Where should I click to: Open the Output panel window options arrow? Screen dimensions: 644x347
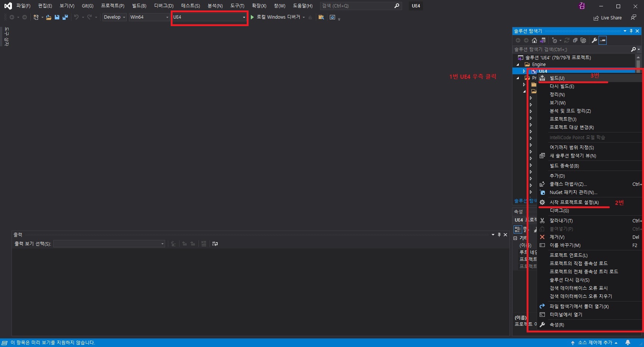coord(493,235)
